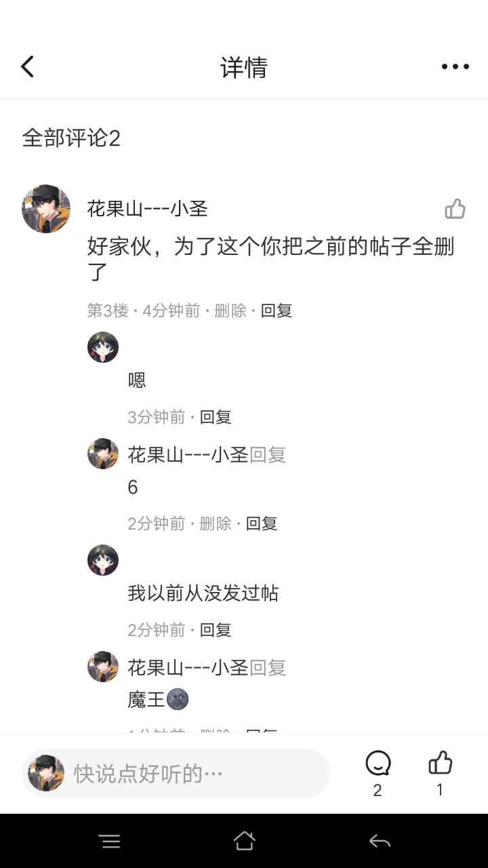Tap the avatar beside the 嗯 reply

[x=103, y=347]
